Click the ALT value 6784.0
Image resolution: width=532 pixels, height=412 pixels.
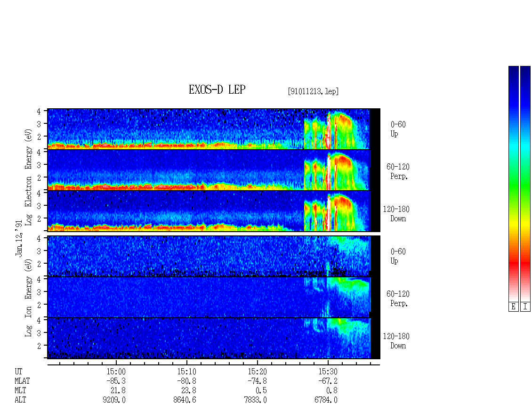click(326, 400)
